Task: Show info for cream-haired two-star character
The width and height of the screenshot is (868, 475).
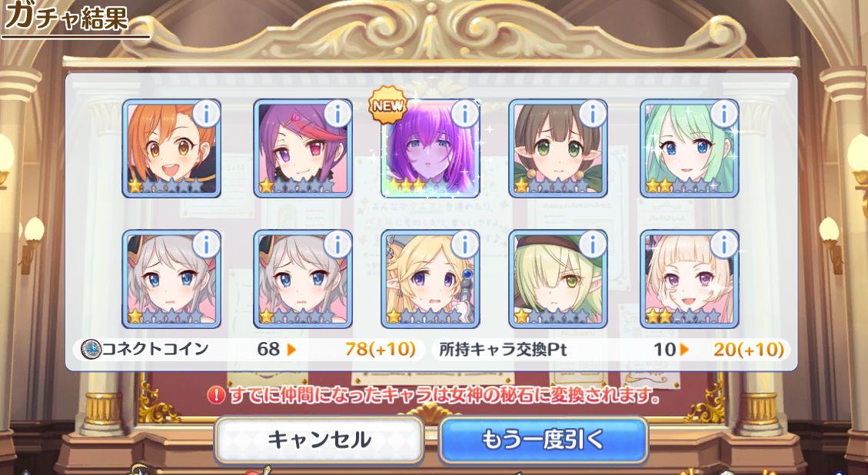Action: point(724,244)
